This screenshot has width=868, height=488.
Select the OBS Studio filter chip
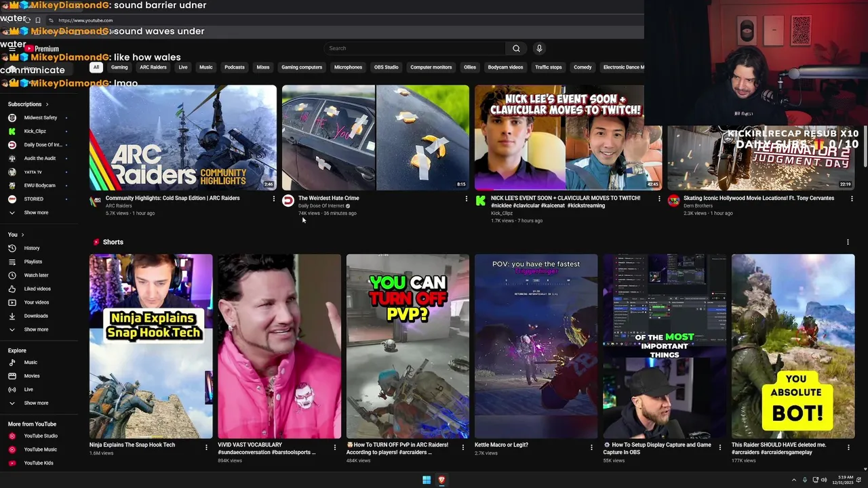click(387, 67)
